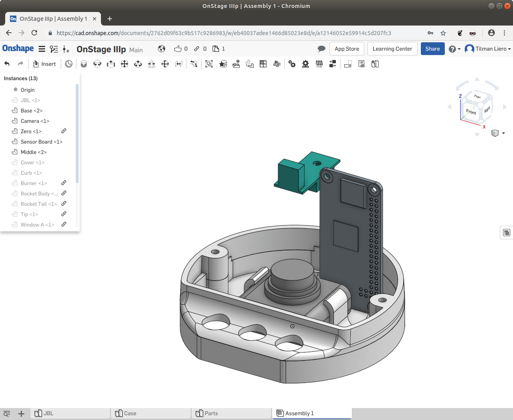Undo the last assembly action
Viewport: 513px width, 420px height.
(x=7, y=64)
